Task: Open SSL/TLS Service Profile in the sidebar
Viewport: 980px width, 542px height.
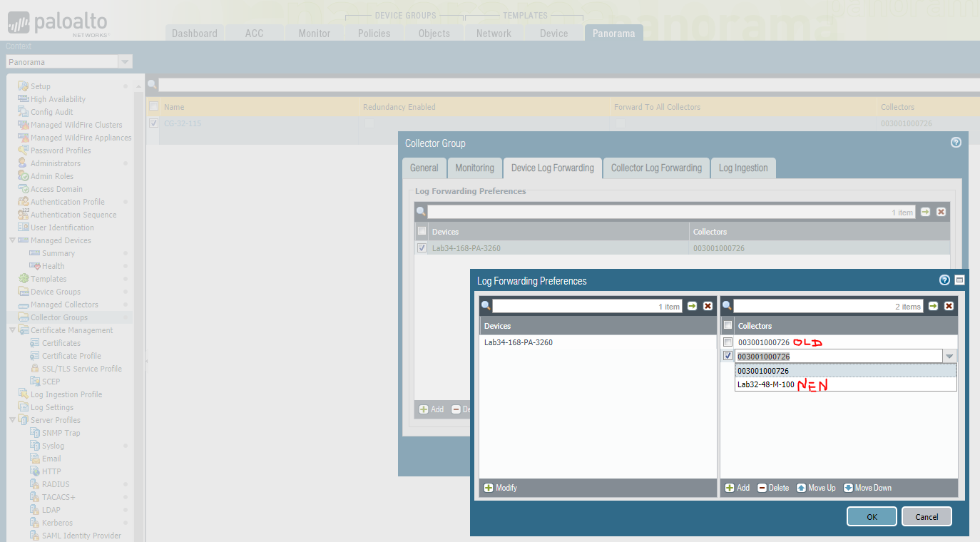Action: coord(81,369)
